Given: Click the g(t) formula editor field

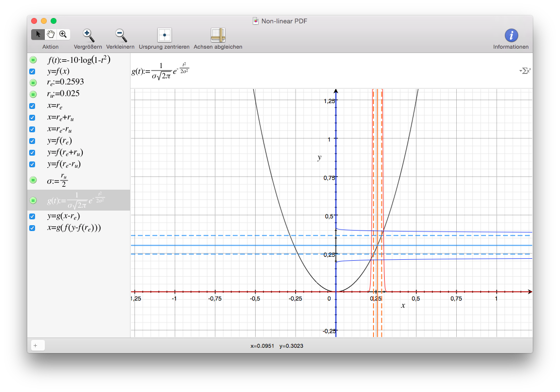Looking at the screenshot, I should point(332,71).
